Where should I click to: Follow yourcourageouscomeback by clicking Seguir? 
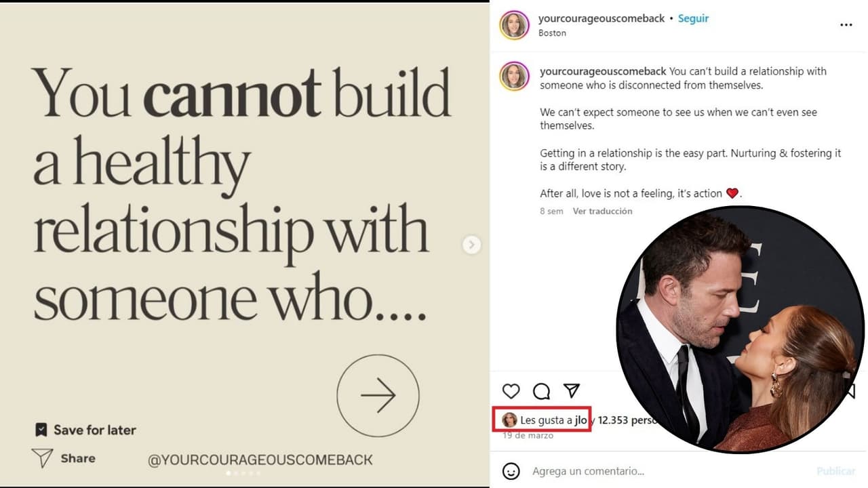(x=693, y=18)
